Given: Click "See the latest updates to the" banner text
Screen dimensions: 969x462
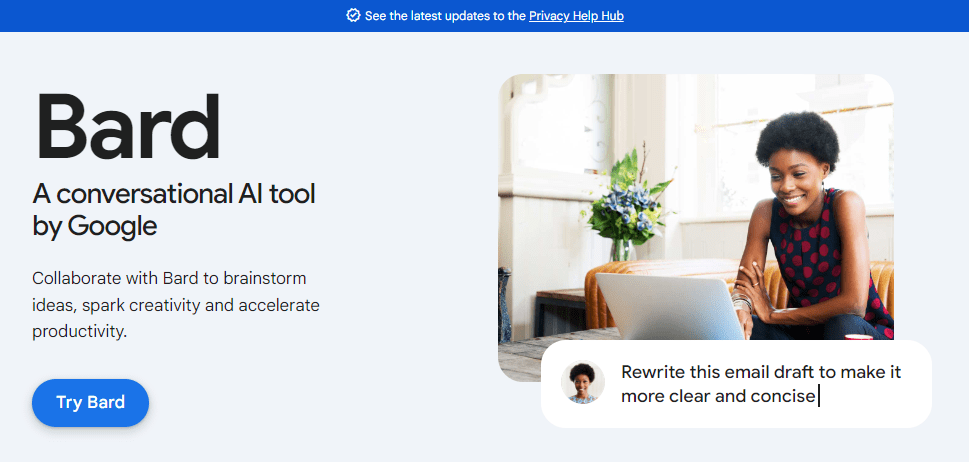Looking at the screenshot, I should (445, 16).
